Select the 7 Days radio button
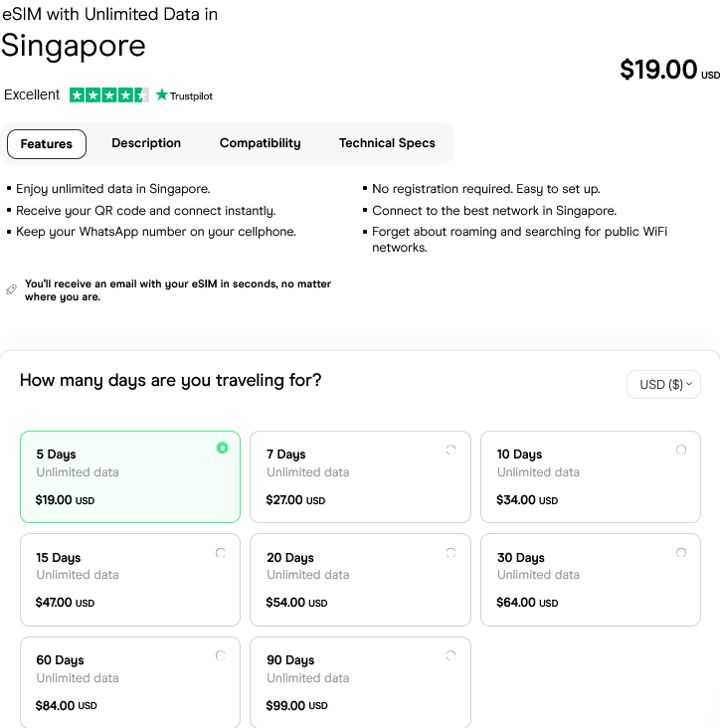The height and width of the screenshot is (728, 720). pyautogui.click(x=451, y=450)
